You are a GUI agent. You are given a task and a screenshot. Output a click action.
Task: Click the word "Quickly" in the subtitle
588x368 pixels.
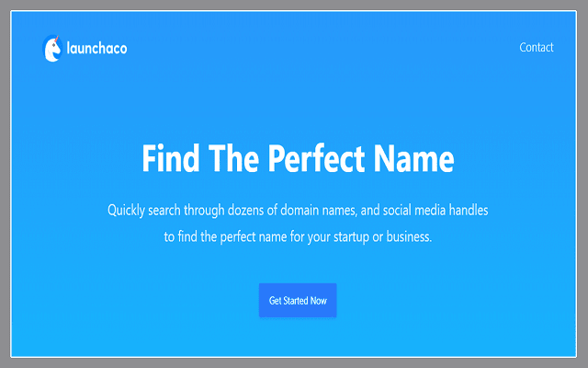click(128, 211)
